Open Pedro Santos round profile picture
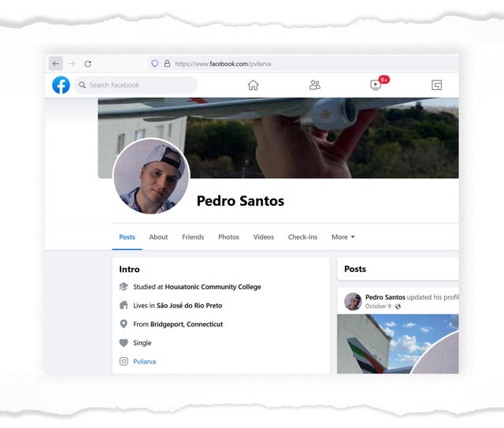 151,178
